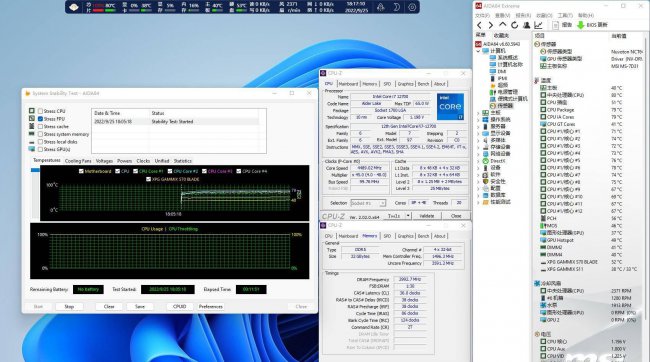The image size is (650, 362).
Task: Uncheck the Stress FPU checkbox
Action: (40, 119)
